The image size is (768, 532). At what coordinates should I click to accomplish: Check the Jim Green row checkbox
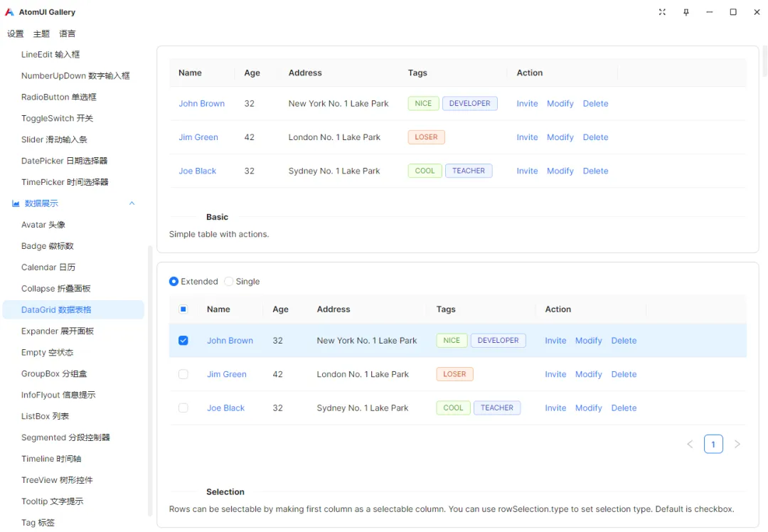[183, 374]
